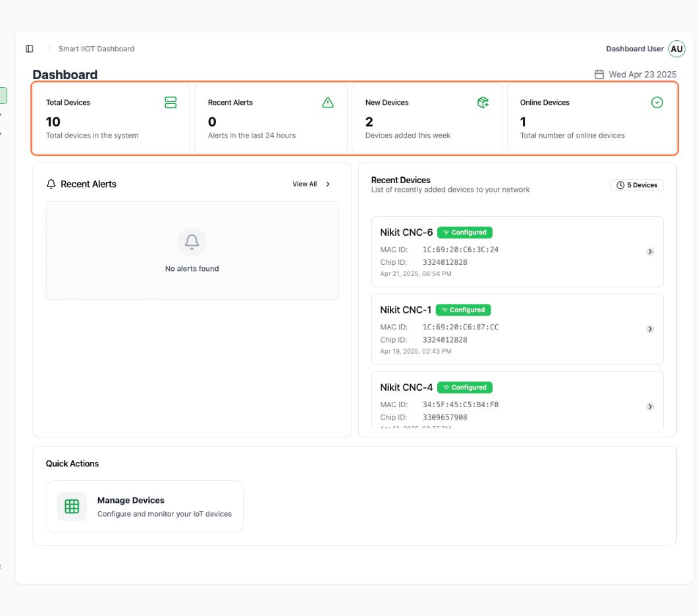Viewport: 698px width, 616px height.
Task: Click the Manage Devices grid icon
Action: pyautogui.click(x=72, y=506)
